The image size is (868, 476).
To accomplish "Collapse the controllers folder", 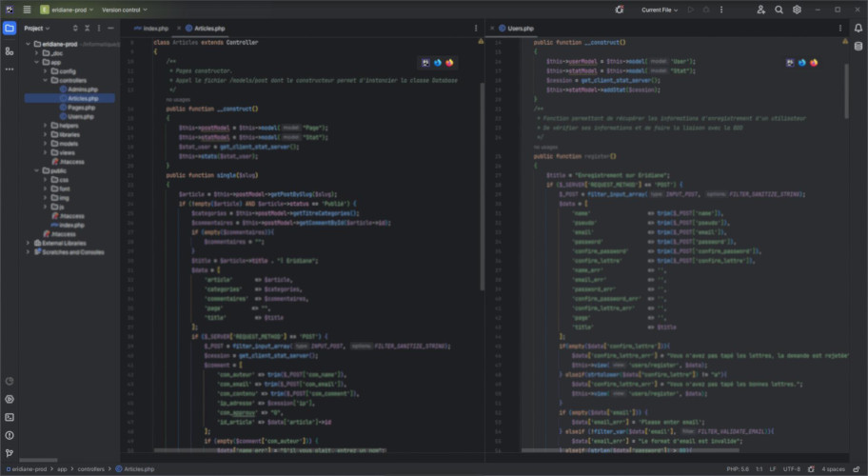I will click(44, 80).
